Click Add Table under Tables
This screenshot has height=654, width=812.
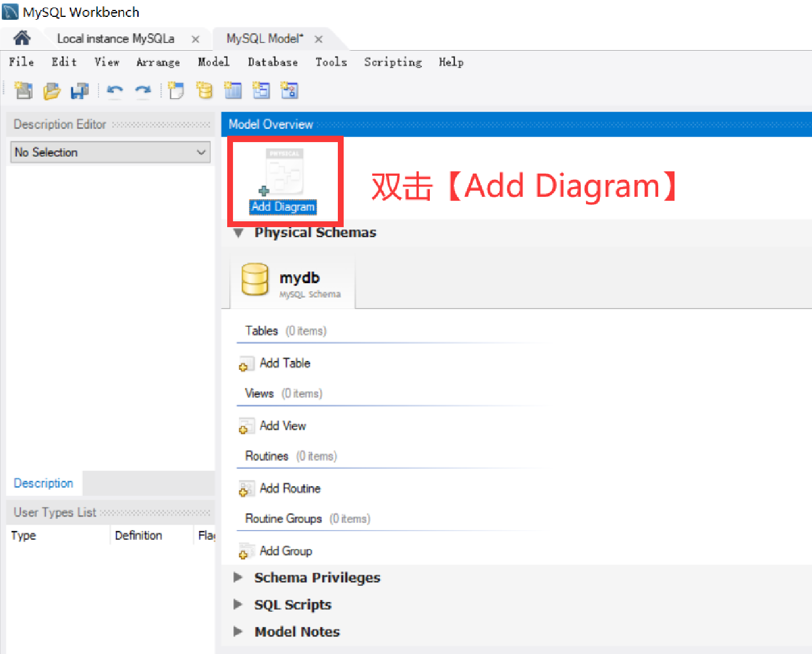point(285,363)
